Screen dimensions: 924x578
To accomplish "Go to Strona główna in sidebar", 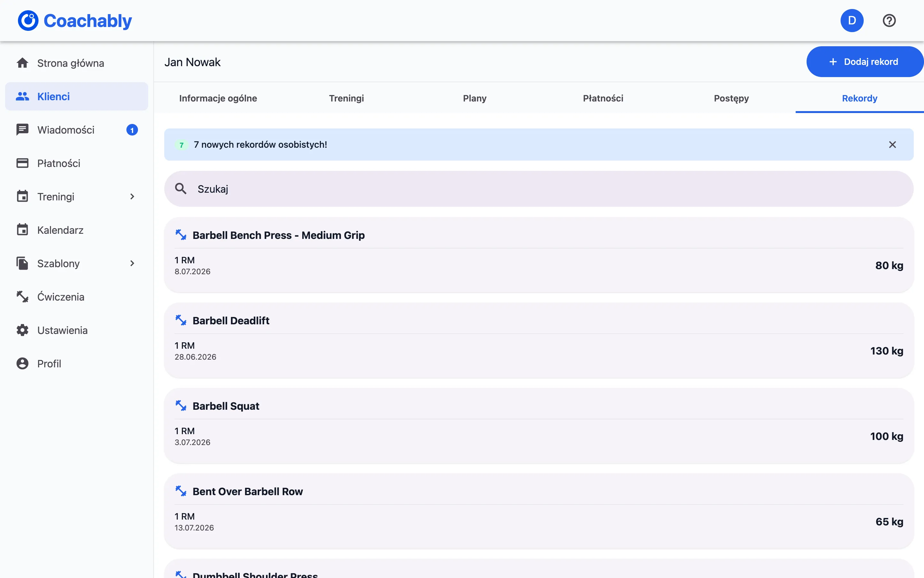I will pos(76,63).
